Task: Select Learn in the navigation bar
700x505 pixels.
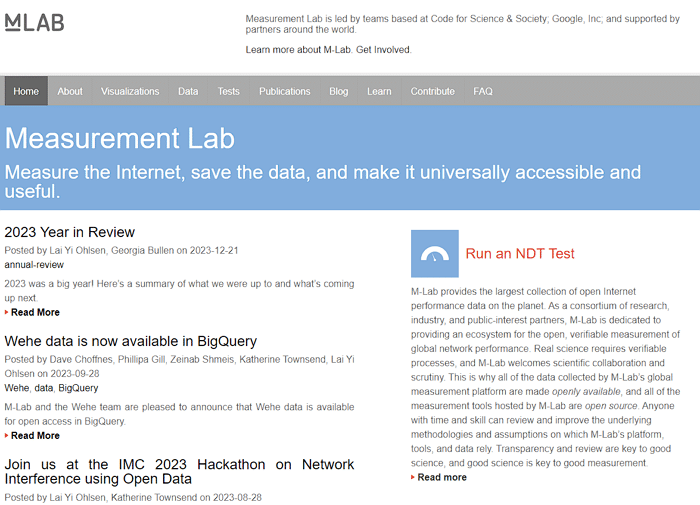Action: [x=379, y=91]
